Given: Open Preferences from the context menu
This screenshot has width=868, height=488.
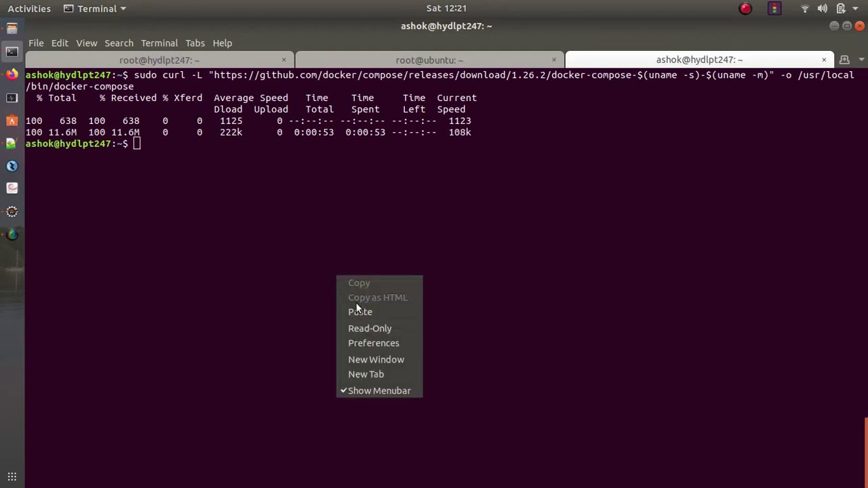Looking at the screenshot, I should coord(379,343).
